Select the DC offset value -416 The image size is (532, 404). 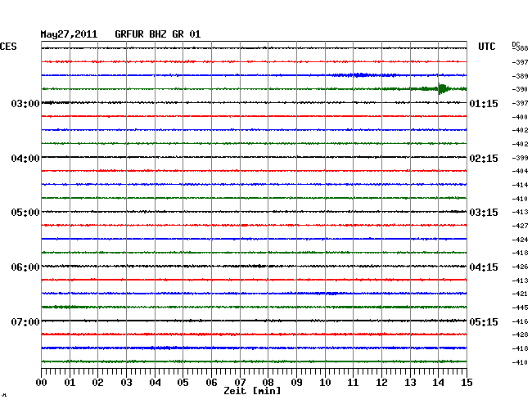click(520, 321)
